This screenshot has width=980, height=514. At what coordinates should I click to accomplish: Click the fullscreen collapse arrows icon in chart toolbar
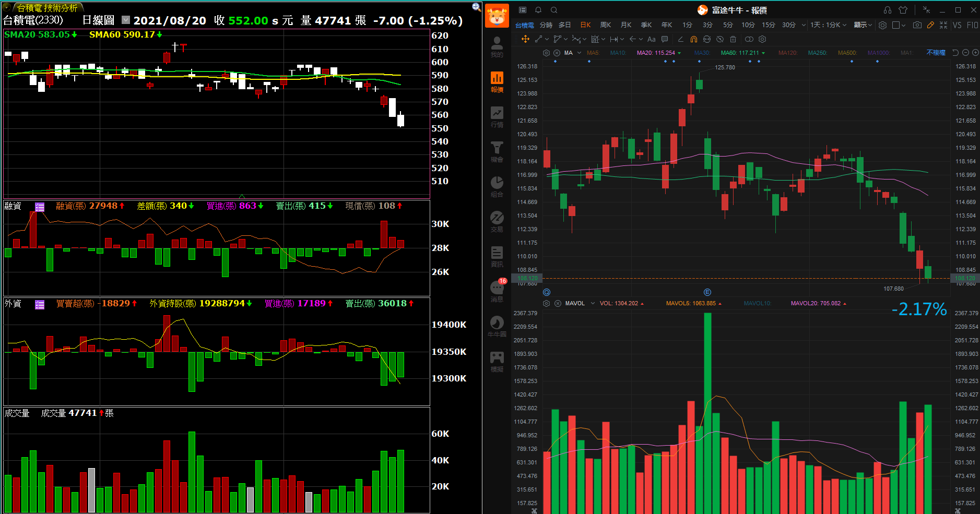(x=943, y=25)
